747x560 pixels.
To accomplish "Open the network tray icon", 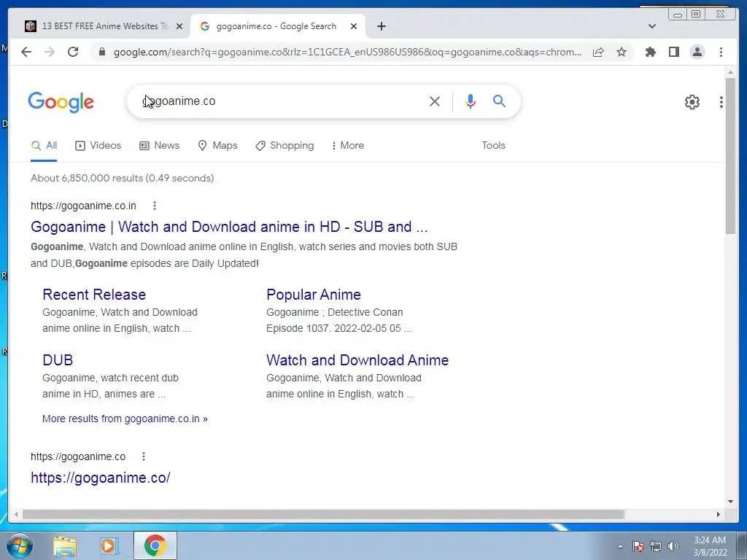I will [656, 546].
